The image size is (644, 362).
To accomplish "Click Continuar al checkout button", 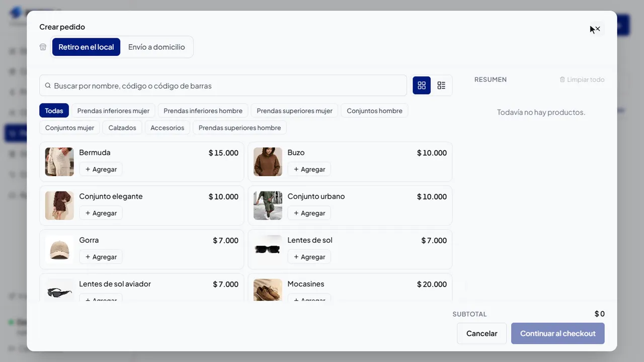I will [x=557, y=333].
